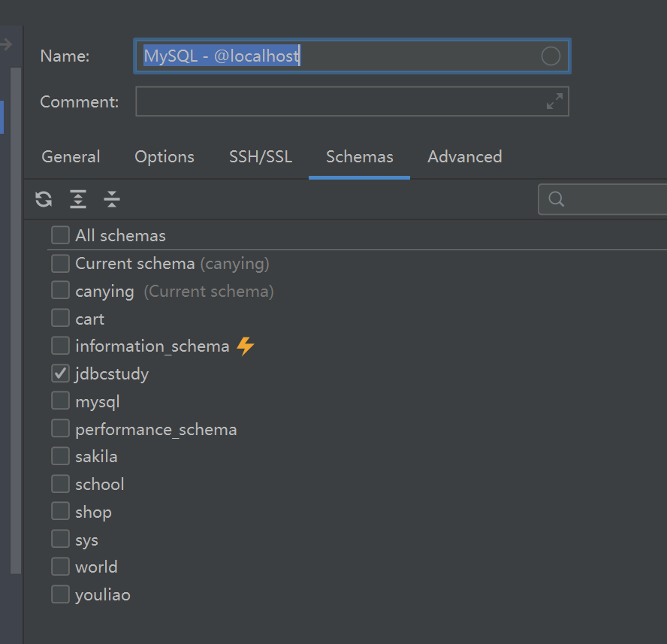The image size is (667, 644).
Task: Check the youliao schema checkbox
Action: (60, 594)
